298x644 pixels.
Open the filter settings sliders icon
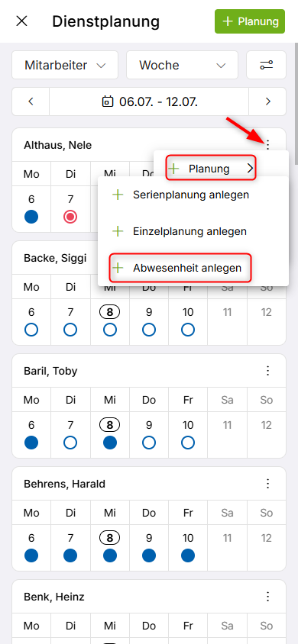[266, 65]
